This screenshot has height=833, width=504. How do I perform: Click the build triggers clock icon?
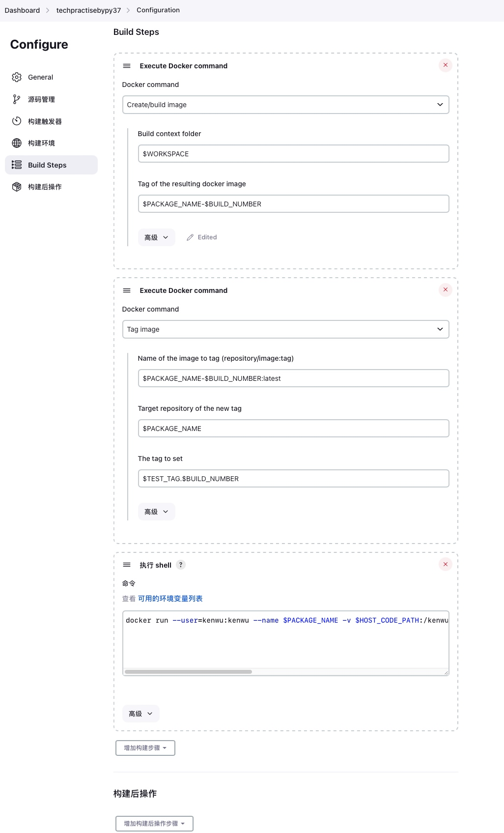tap(17, 121)
